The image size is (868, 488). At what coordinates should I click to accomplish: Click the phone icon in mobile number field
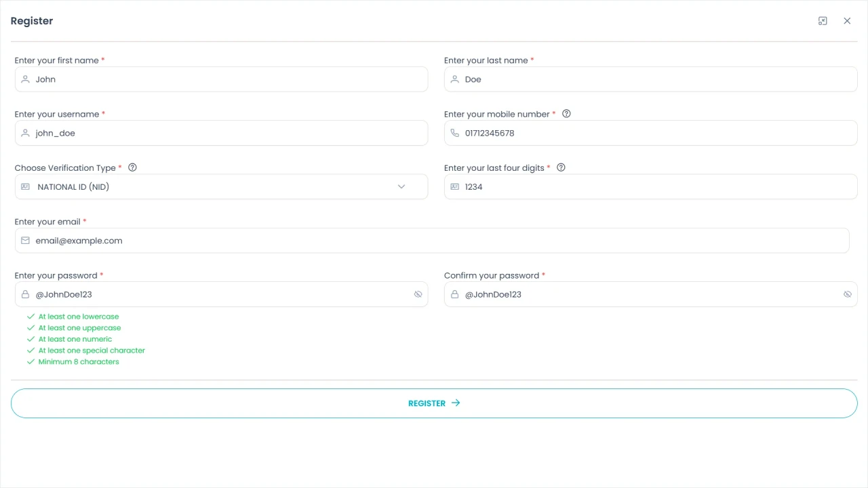point(454,133)
